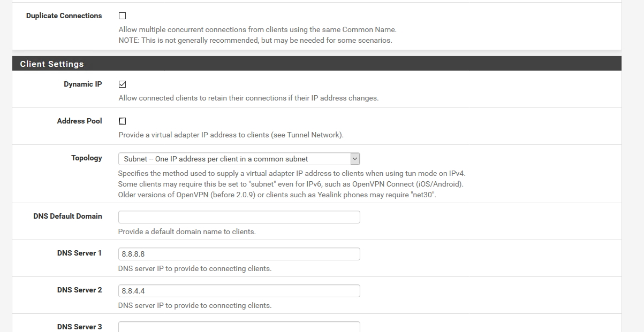Click the Address Pool label
This screenshot has width=644, height=332.
pos(79,121)
